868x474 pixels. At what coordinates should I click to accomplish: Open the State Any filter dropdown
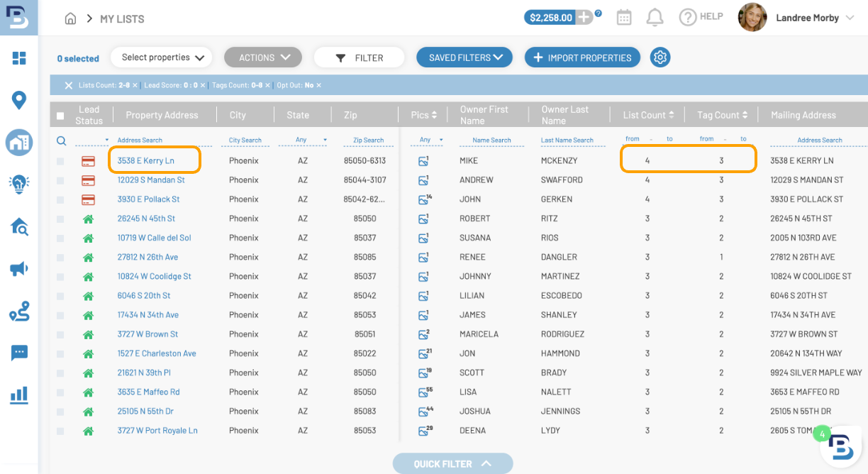[303, 140]
